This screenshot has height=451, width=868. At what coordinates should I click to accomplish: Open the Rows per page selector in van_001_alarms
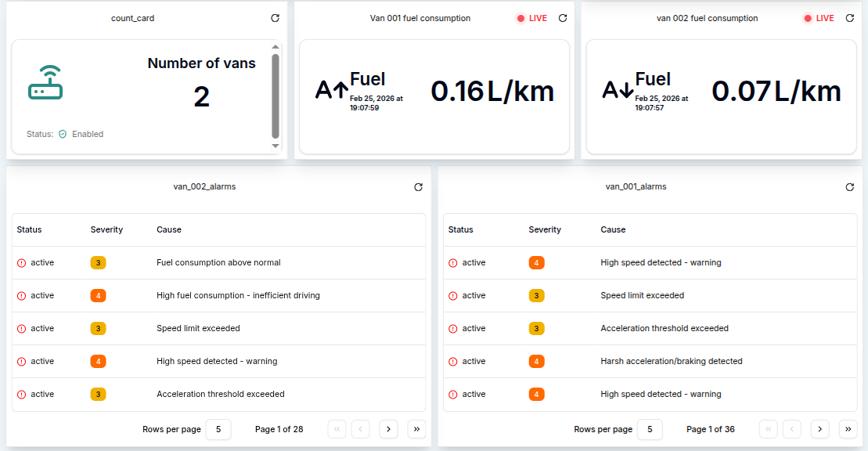point(650,429)
